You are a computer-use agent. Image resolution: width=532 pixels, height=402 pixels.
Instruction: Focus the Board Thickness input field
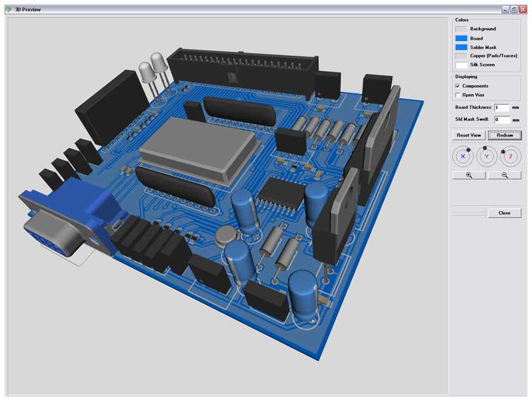pos(501,107)
